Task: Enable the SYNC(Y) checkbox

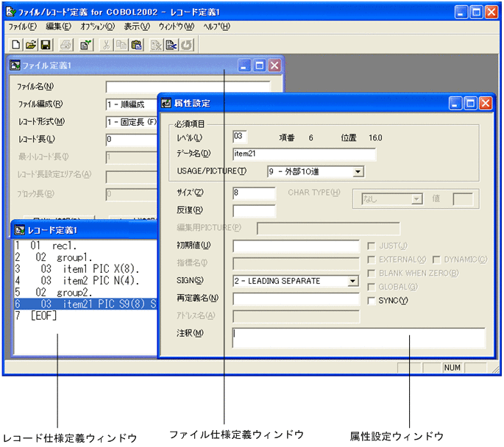Action: pos(372,301)
